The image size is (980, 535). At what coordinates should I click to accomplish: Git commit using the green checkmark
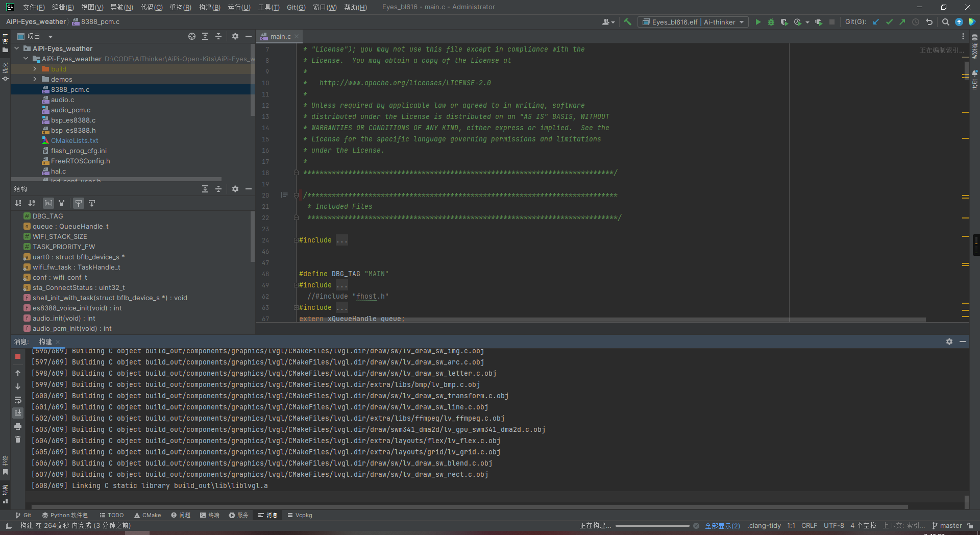point(890,22)
